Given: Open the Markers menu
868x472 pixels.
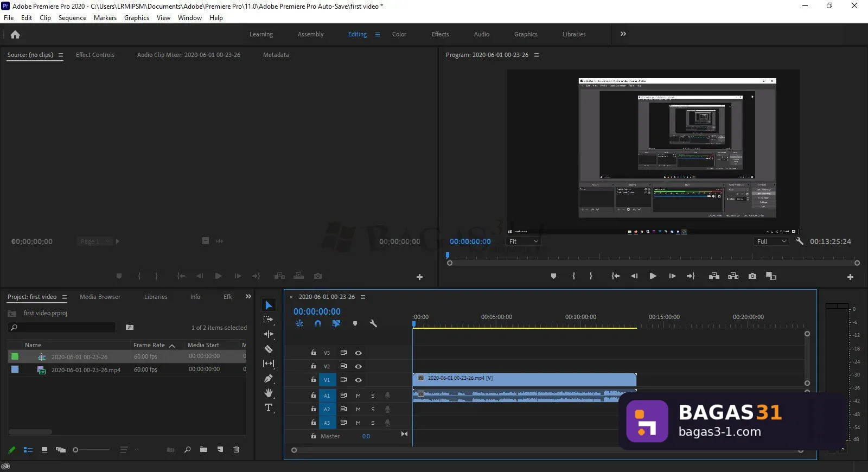Looking at the screenshot, I should pos(105,18).
